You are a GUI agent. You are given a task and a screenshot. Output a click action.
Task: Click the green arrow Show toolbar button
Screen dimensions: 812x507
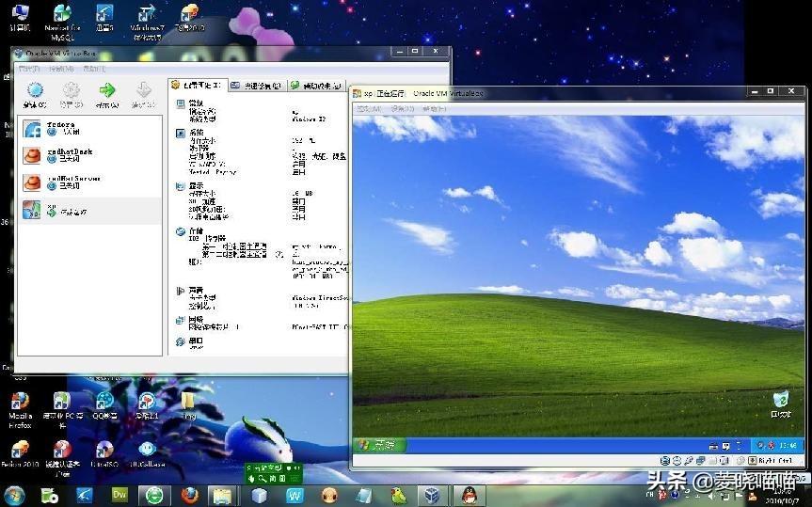107,95
